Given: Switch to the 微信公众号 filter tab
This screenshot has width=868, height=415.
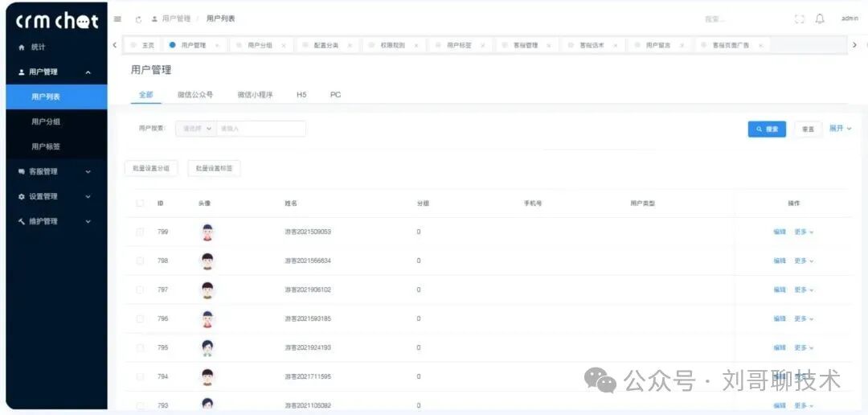Looking at the screenshot, I should click(x=195, y=95).
